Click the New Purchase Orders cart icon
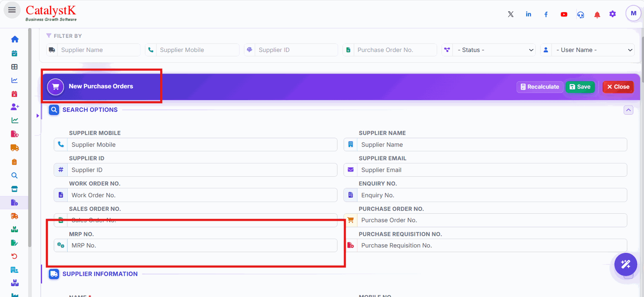 56,87
